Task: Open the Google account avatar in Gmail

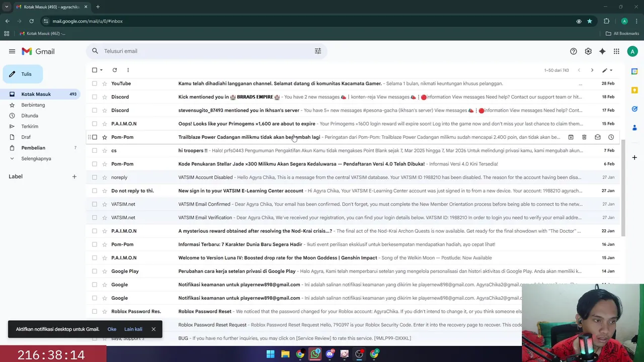Action: (x=632, y=51)
